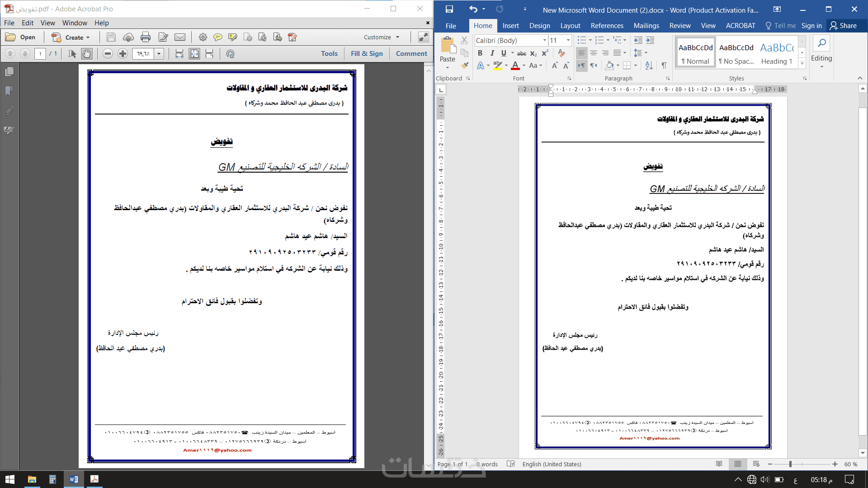Click the Acrobat email envelope icon
Image resolution: width=868 pixels, height=488 pixels.
point(180,37)
